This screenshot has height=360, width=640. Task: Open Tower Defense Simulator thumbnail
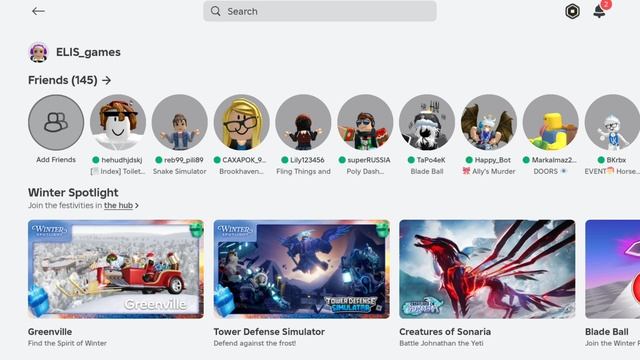point(302,269)
